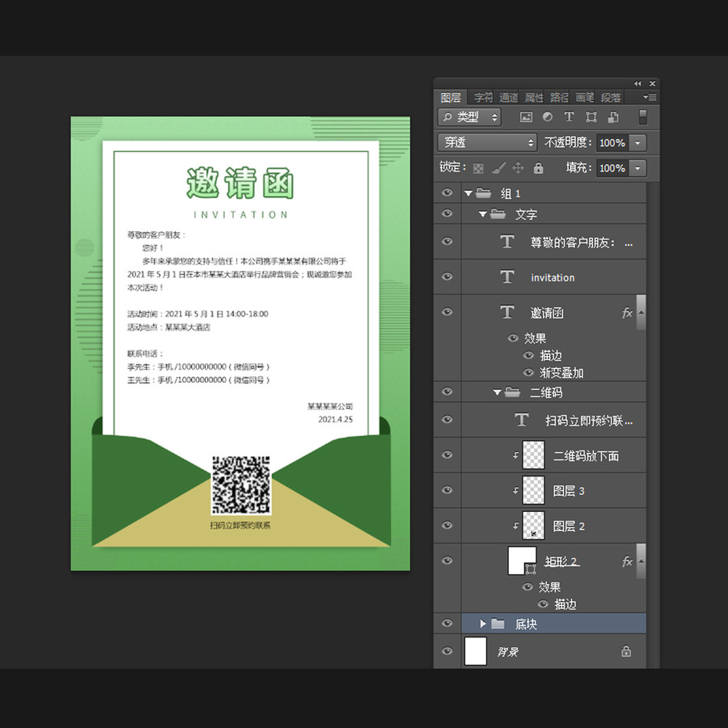Image resolution: width=728 pixels, height=728 pixels.
Task: Collapse the 二维码 group
Action: tap(497, 392)
